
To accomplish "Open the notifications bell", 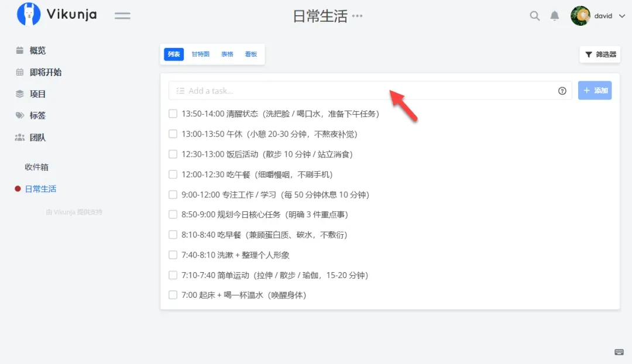I will pyautogui.click(x=555, y=16).
